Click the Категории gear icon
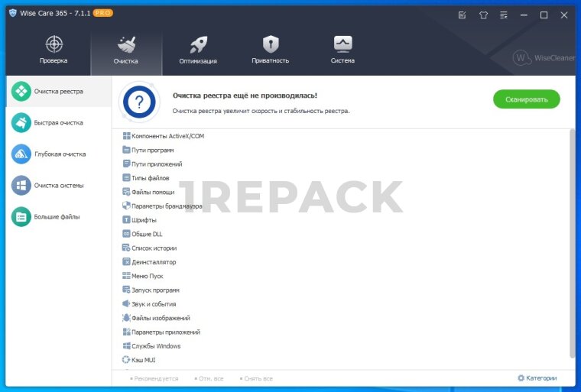 [521, 378]
